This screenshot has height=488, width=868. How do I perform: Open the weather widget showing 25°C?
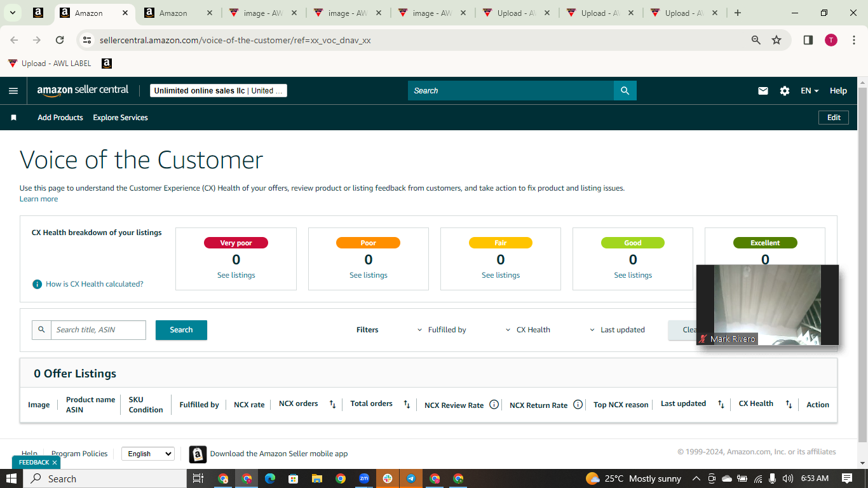[634, 478]
